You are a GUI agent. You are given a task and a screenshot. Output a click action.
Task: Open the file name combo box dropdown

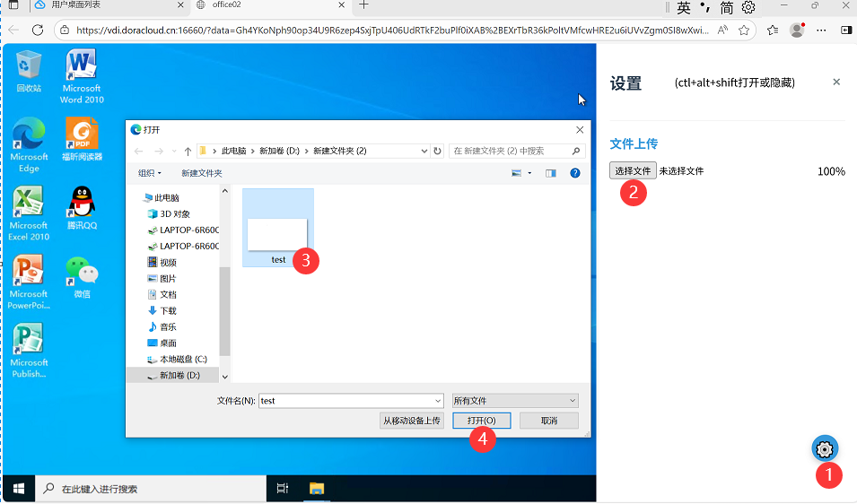tap(437, 401)
